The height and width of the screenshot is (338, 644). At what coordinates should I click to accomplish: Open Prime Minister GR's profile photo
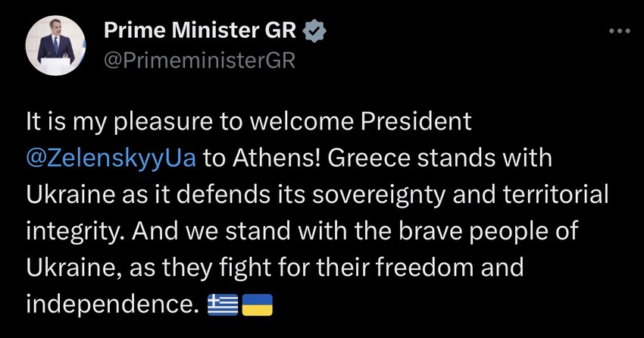[55, 45]
